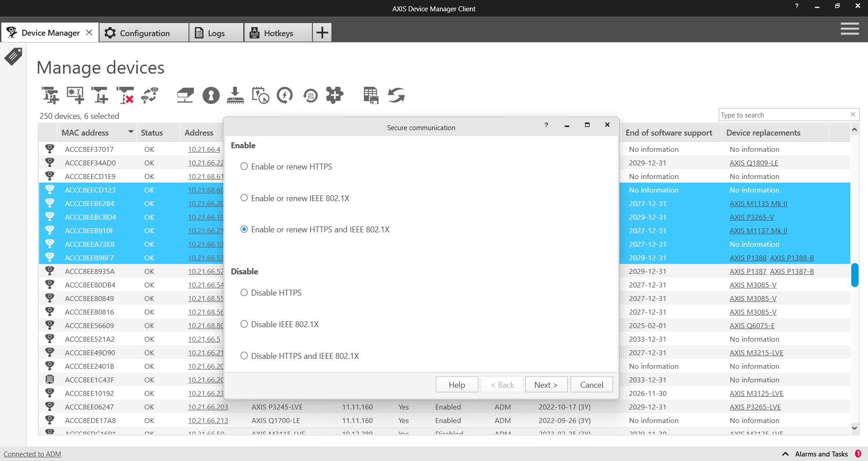This screenshot has height=461, width=868.
Task: Click the restart device lightning icon
Action: (285, 95)
